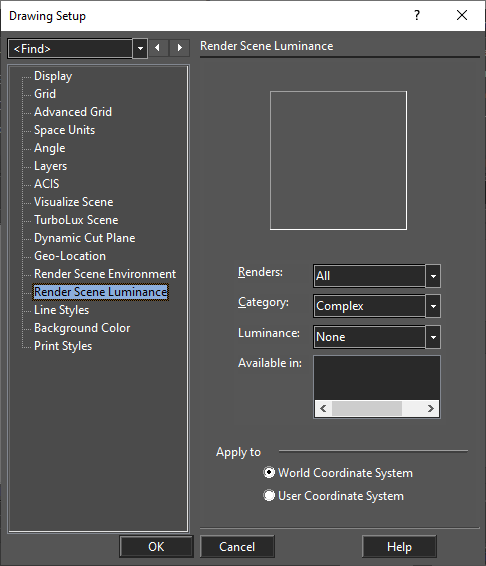Click the luminance preview box
This screenshot has width=486, height=566.
(x=338, y=160)
